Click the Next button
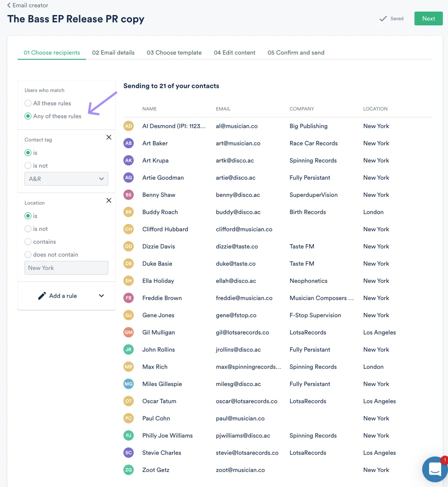Screen dimensions: 448x487 [x=428, y=18]
